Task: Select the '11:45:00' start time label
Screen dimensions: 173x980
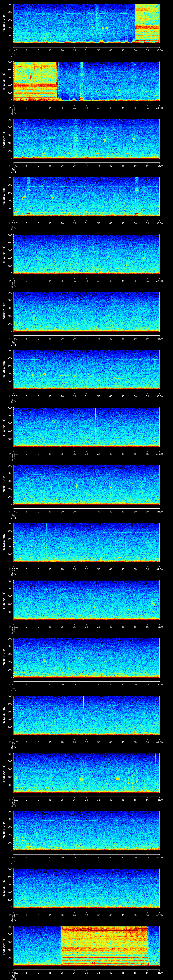Action: [13, 972]
